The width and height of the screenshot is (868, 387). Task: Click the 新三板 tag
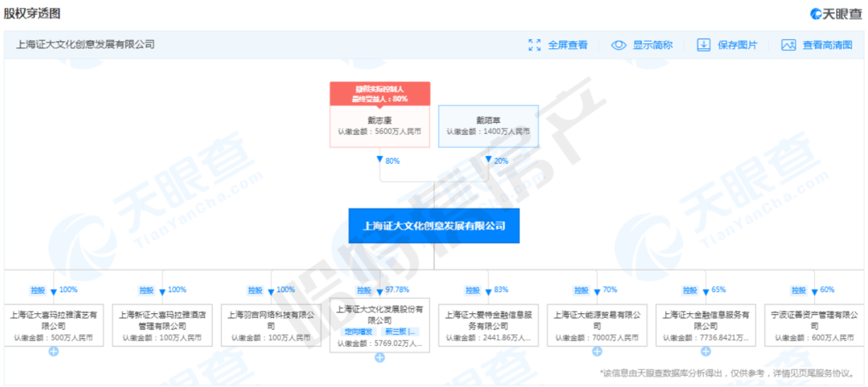click(x=399, y=332)
